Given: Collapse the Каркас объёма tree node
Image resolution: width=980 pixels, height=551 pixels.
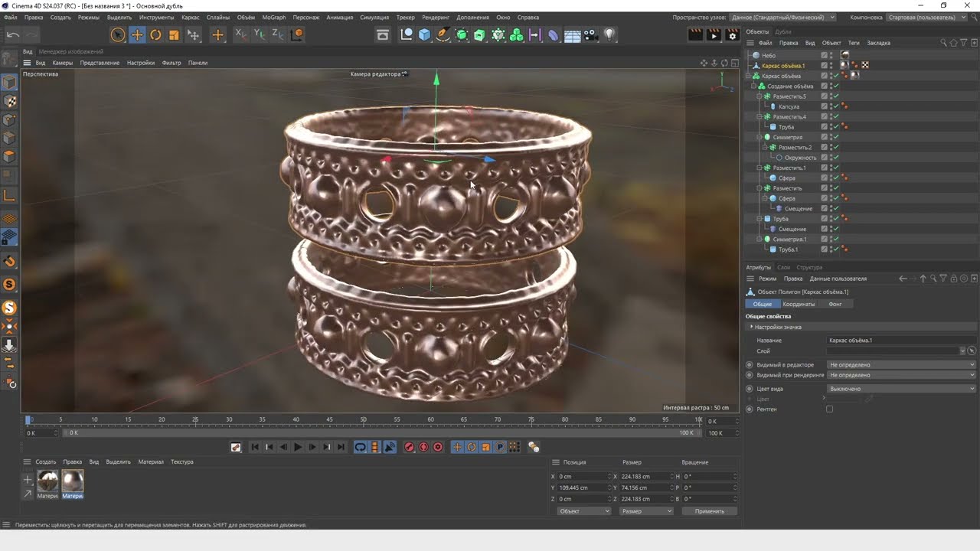Looking at the screenshot, I should (749, 77).
